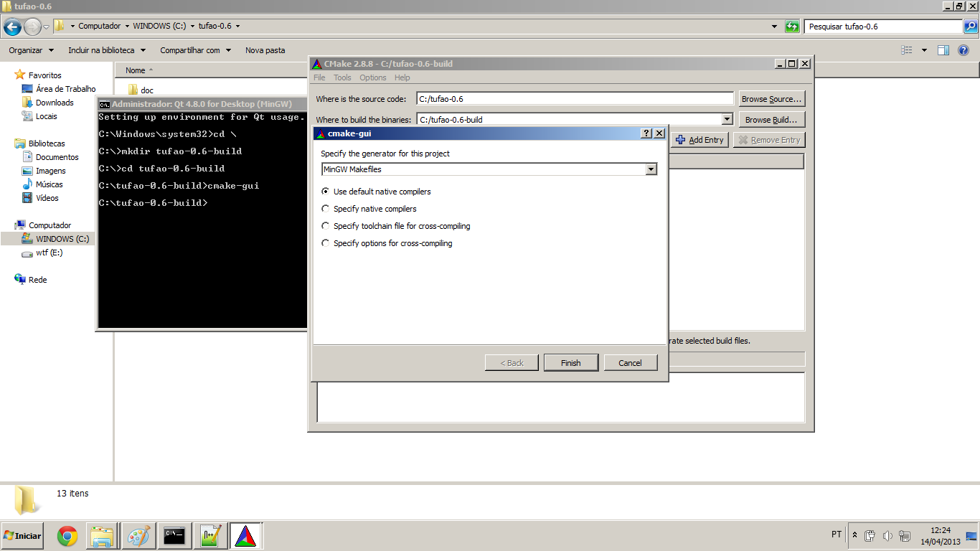Open 'Área de Trabalho' in Favoritos
This screenshot has width=980, height=551.
pos(66,89)
